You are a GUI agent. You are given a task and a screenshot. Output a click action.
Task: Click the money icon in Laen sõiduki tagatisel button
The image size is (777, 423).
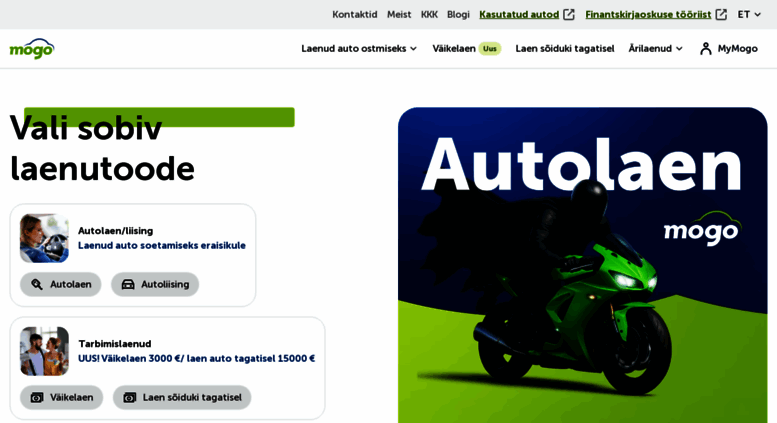pyautogui.click(x=130, y=397)
